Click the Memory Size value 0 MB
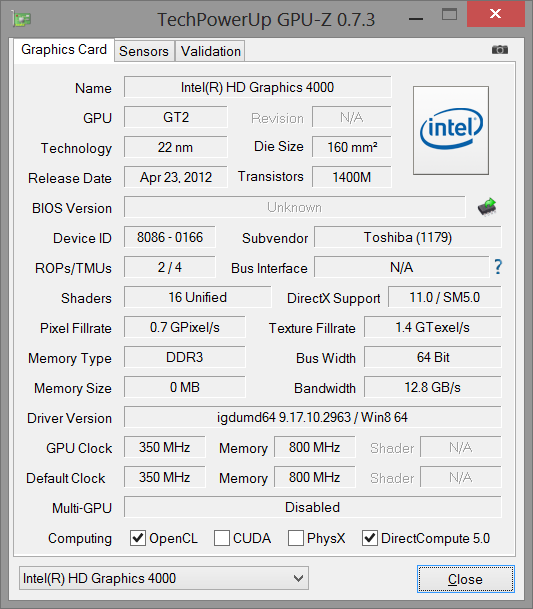The height and width of the screenshot is (609, 533). (185, 387)
